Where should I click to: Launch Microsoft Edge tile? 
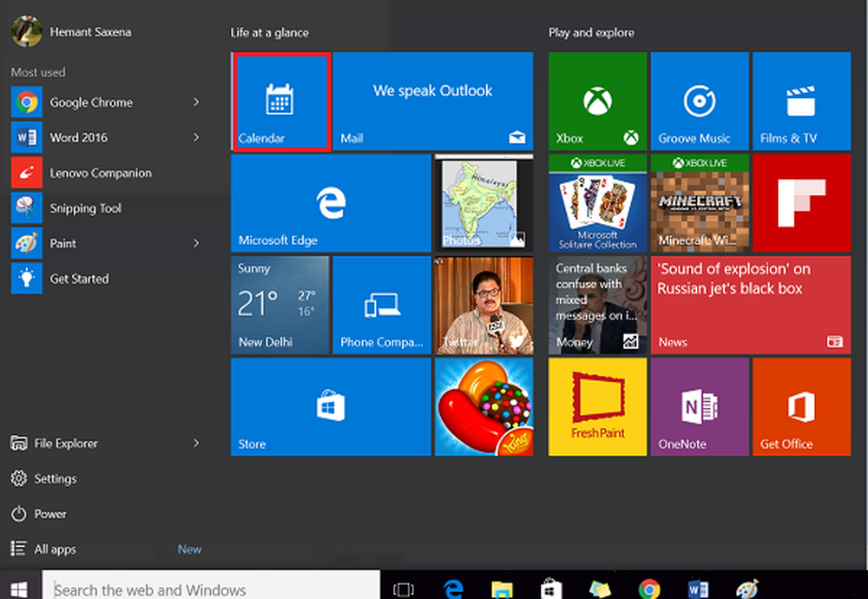pyautogui.click(x=331, y=203)
